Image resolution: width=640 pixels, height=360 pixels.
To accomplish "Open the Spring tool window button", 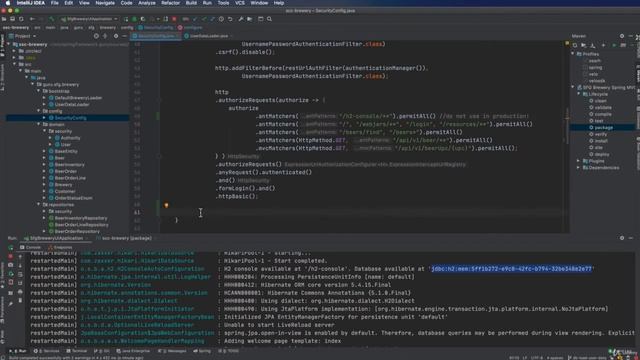I will click(202, 351).
